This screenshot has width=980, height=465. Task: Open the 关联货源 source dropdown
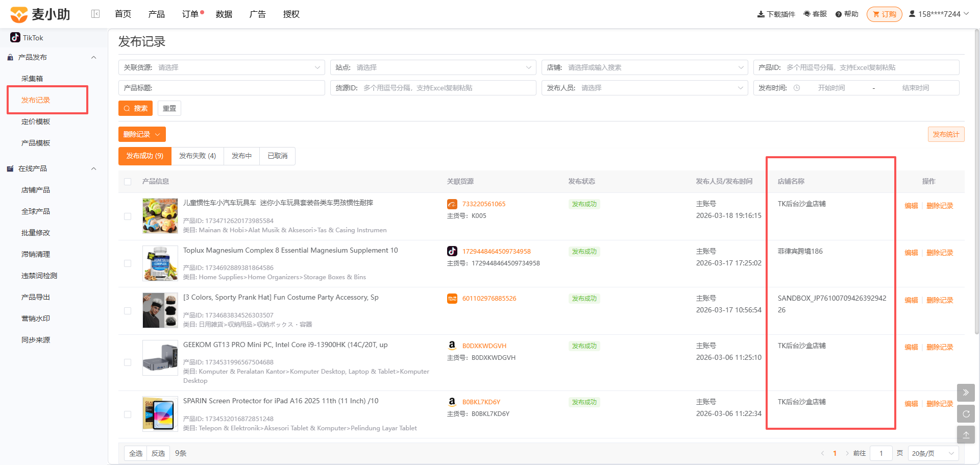(x=222, y=67)
